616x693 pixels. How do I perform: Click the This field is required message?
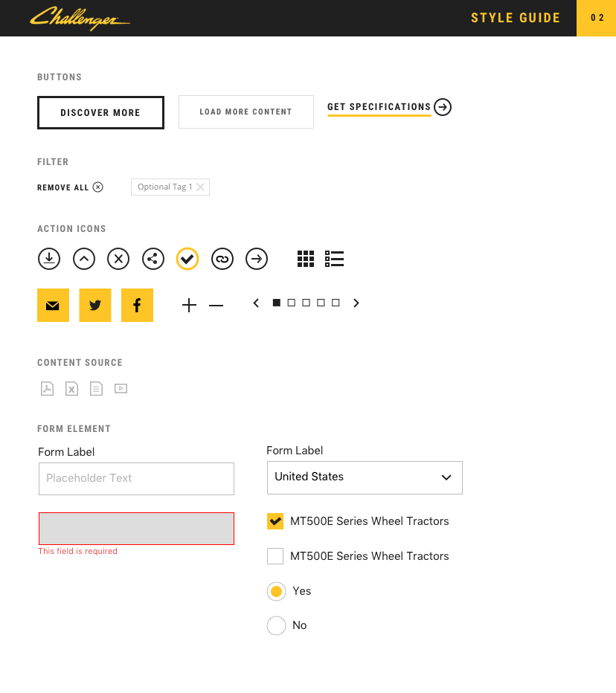[x=78, y=551]
